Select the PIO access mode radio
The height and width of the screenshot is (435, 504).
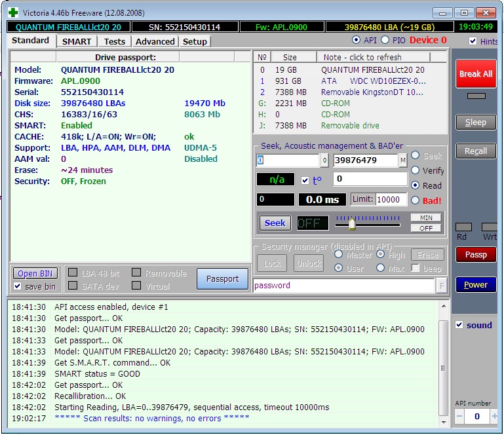[x=385, y=40]
